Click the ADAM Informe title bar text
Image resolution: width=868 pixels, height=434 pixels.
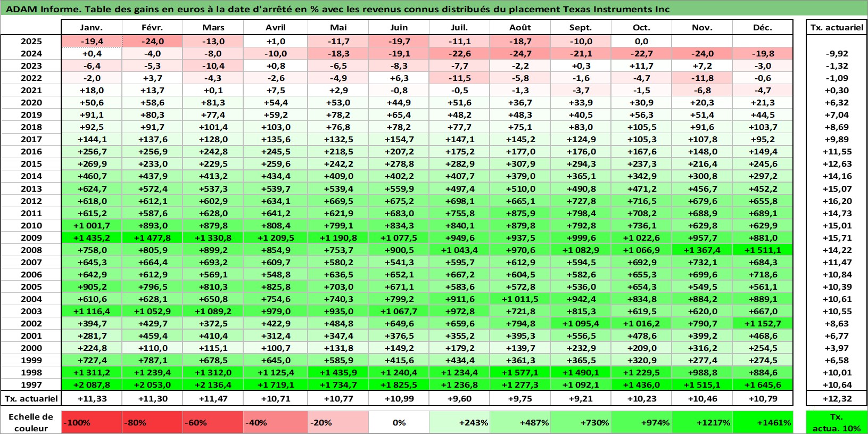click(x=337, y=9)
